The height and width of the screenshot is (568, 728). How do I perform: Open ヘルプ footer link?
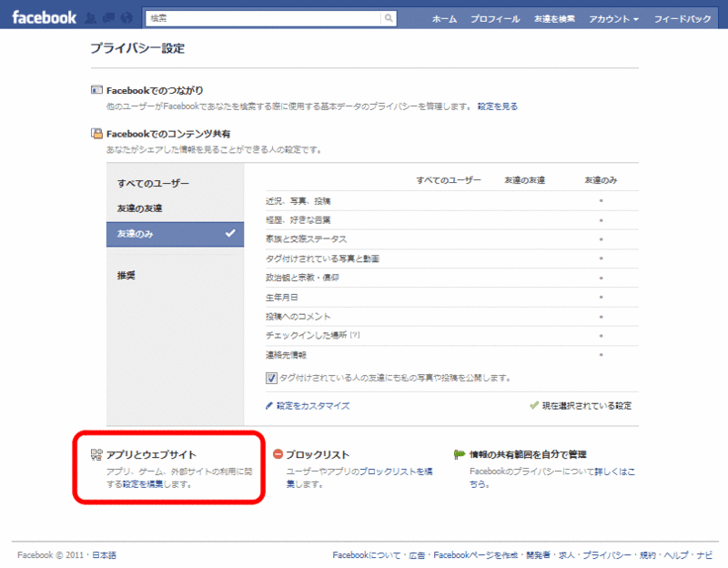pyautogui.click(x=676, y=555)
